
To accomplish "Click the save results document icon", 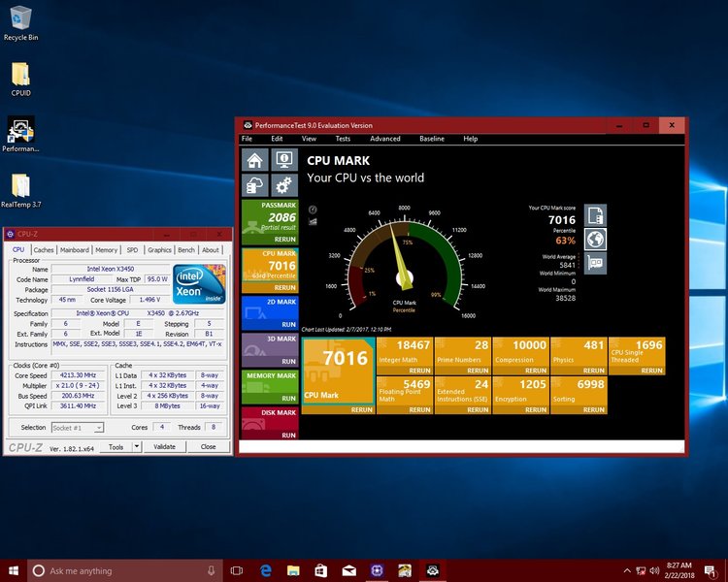I will click(x=595, y=215).
